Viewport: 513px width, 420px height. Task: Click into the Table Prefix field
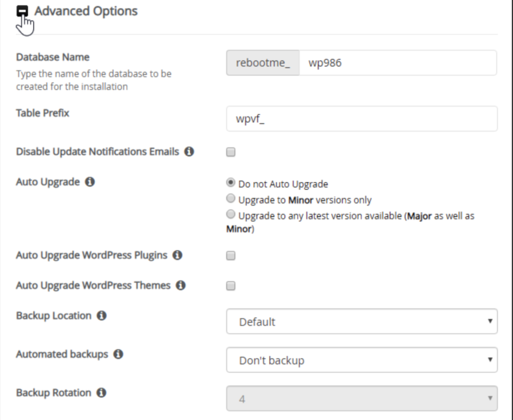pyautogui.click(x=361, y=119)
